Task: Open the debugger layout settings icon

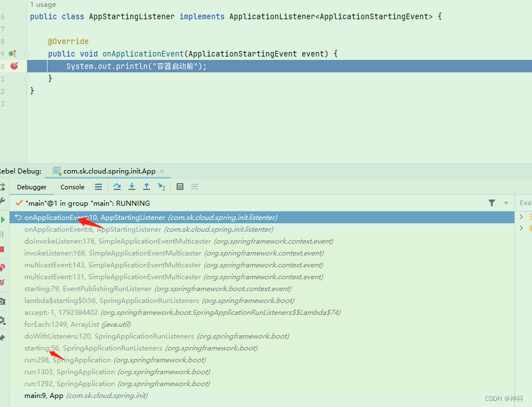Action: tap(195, 187)
